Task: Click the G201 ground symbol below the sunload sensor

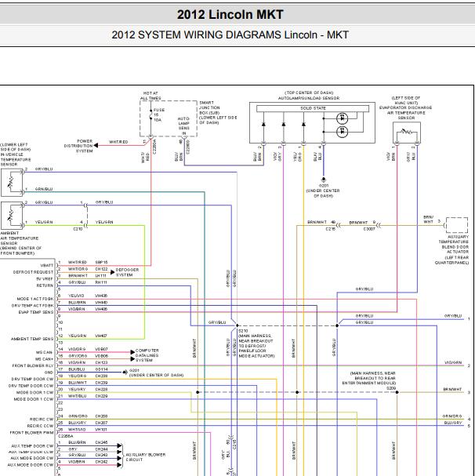Action: 323,180
